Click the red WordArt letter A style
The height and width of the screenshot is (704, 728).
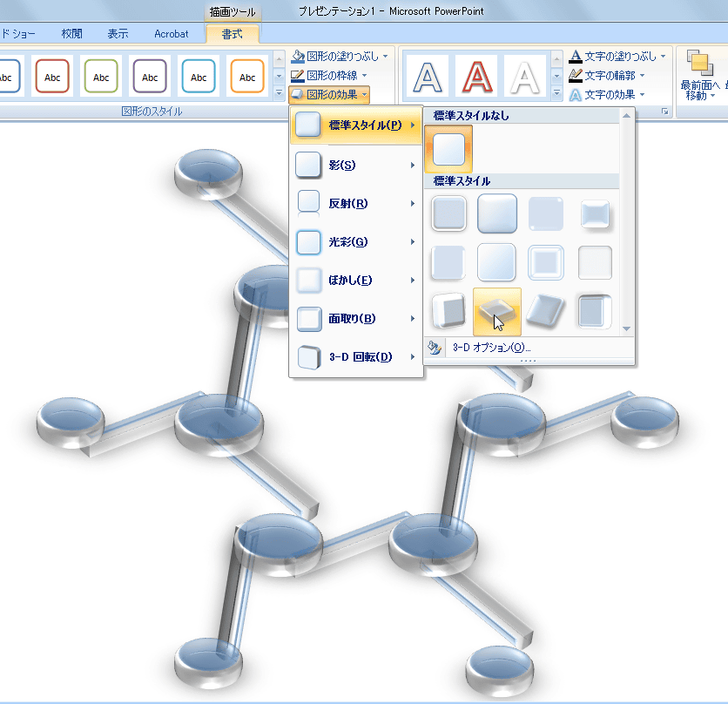(475, 77)
